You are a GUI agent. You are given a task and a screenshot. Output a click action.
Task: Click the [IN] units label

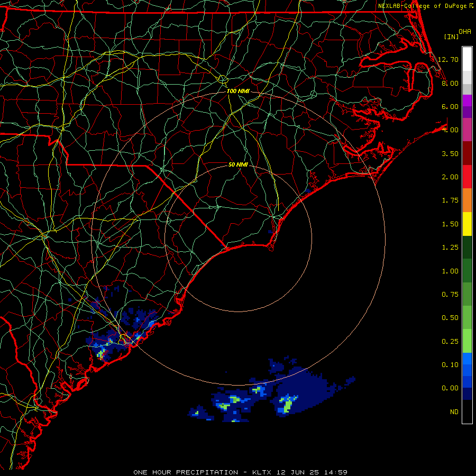(x=451, y=36)
